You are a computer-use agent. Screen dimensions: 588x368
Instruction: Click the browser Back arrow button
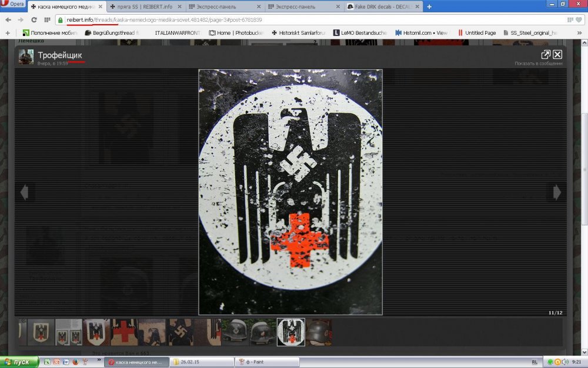[x=8, y=19]
